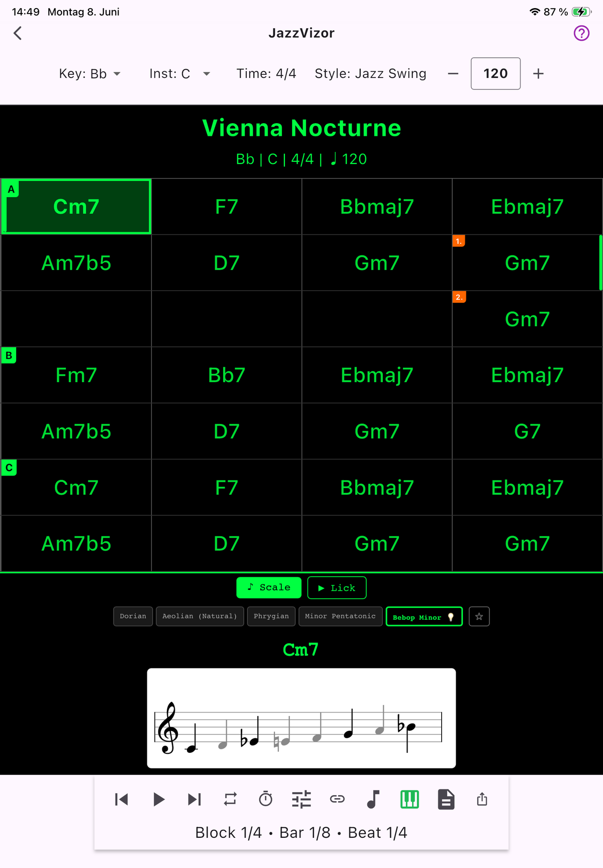The height and width of the screenshot is (868, 603).
Task: Decrease tempo with minus button
Action: [x=453, y=74]
